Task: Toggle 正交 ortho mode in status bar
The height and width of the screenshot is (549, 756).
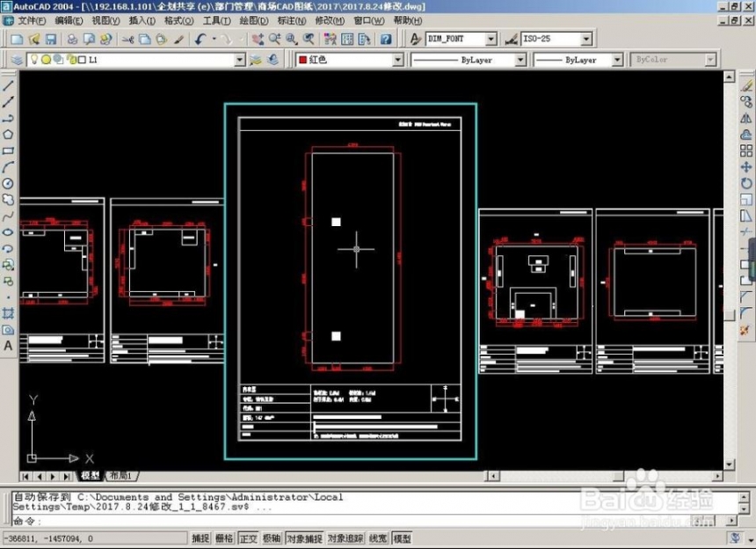Action: coord(248,538)
